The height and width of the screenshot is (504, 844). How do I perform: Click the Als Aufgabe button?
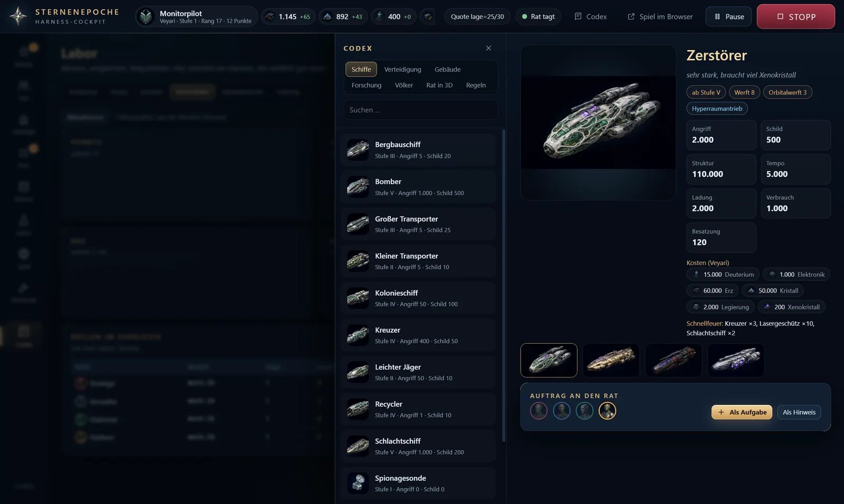click(x=742, y=412)
